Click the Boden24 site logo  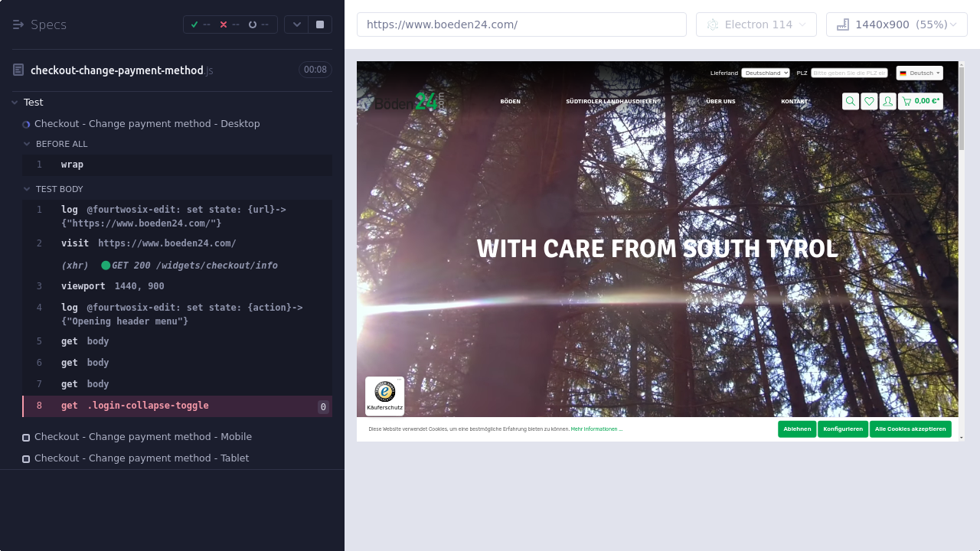click(409, 101)
